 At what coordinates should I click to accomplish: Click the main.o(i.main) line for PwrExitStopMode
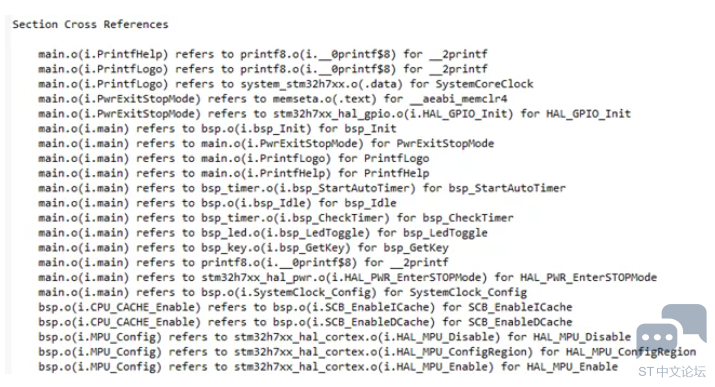(266, 144)
